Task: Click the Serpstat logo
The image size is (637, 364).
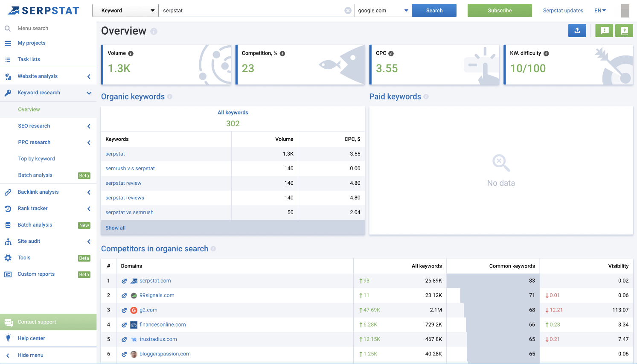Action: (x=44, y=11)
